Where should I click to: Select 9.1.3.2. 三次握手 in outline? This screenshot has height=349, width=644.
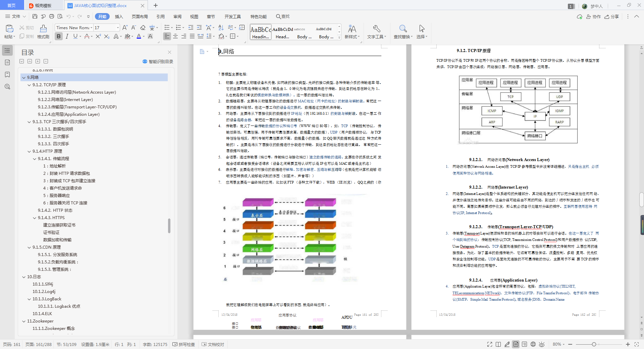point(53,137)
